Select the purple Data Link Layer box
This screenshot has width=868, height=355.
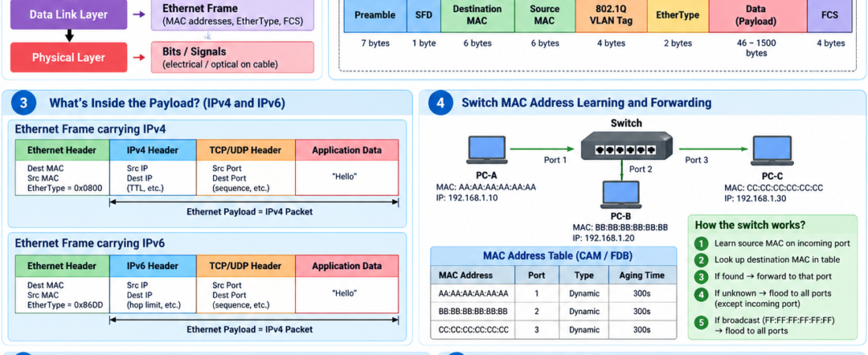click(x=69, y=14)
